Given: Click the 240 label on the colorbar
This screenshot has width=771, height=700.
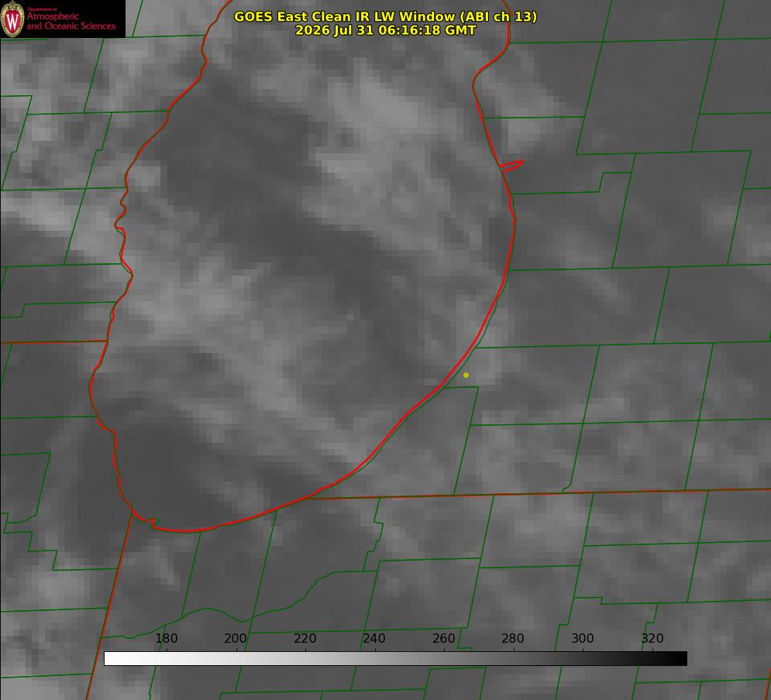Looking at the screenshot, I should click(x=374, y=638).
